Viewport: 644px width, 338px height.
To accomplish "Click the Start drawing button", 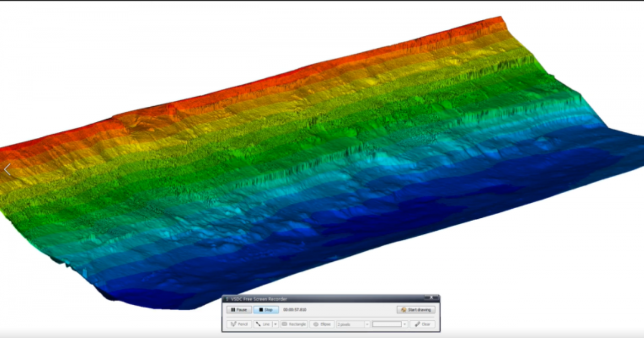I will point(416,310).
